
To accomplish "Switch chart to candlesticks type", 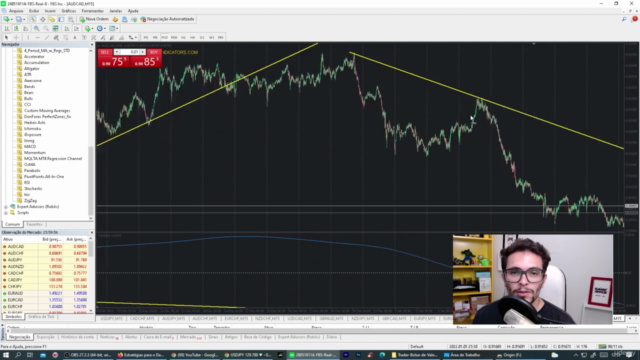I will 16,29.
